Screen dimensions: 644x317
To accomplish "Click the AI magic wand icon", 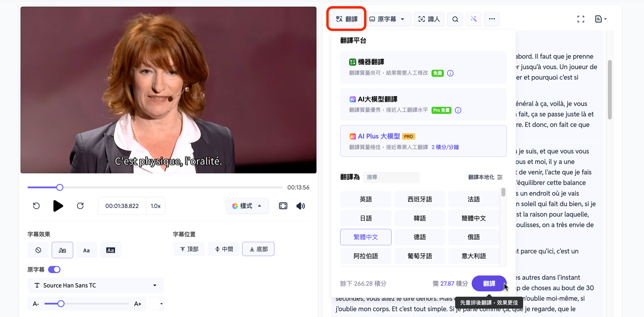I will (473, 19).
